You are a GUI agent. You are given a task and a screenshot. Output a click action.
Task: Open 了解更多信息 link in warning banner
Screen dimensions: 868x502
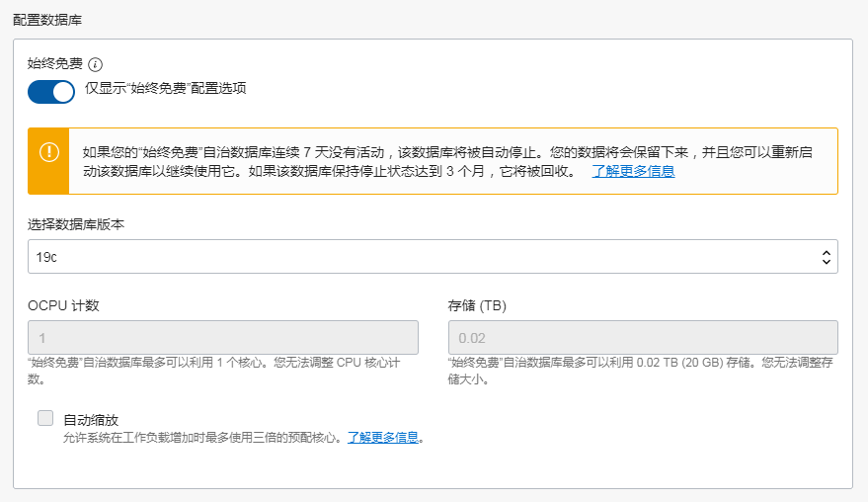point(633,171)
